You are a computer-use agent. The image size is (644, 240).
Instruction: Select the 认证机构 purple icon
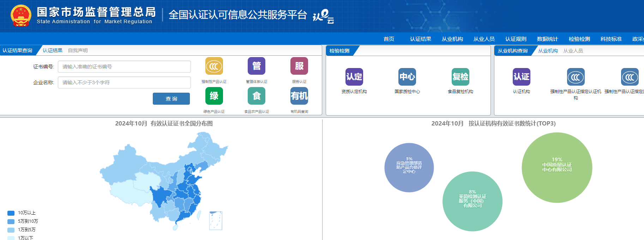point(521,77)
